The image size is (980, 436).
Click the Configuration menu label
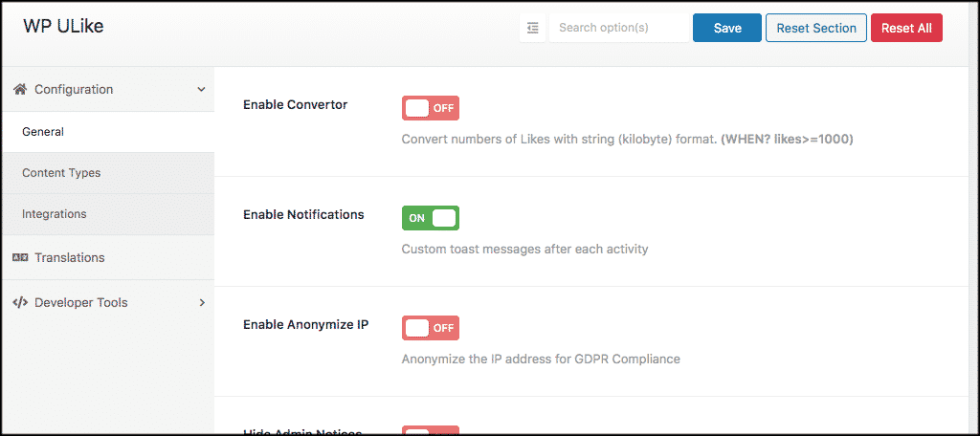coord(74,89)
